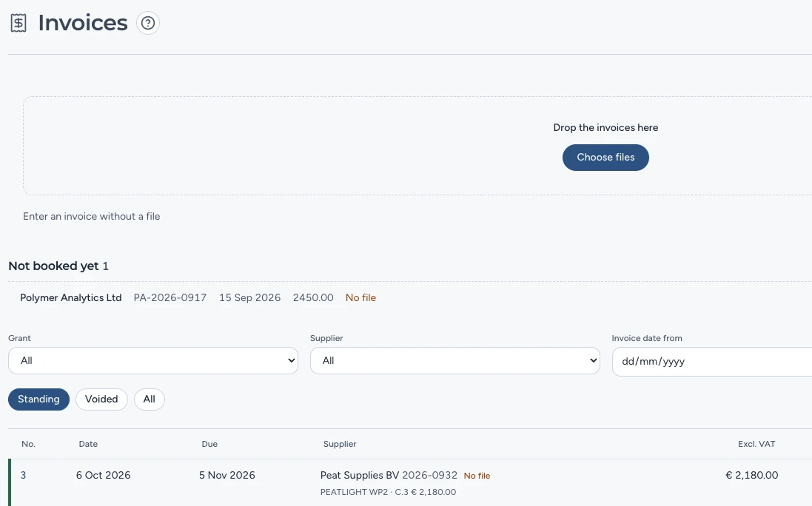Click the 6 Oct 2026 invoice date
812x506 pixels.
click(103, 475)
